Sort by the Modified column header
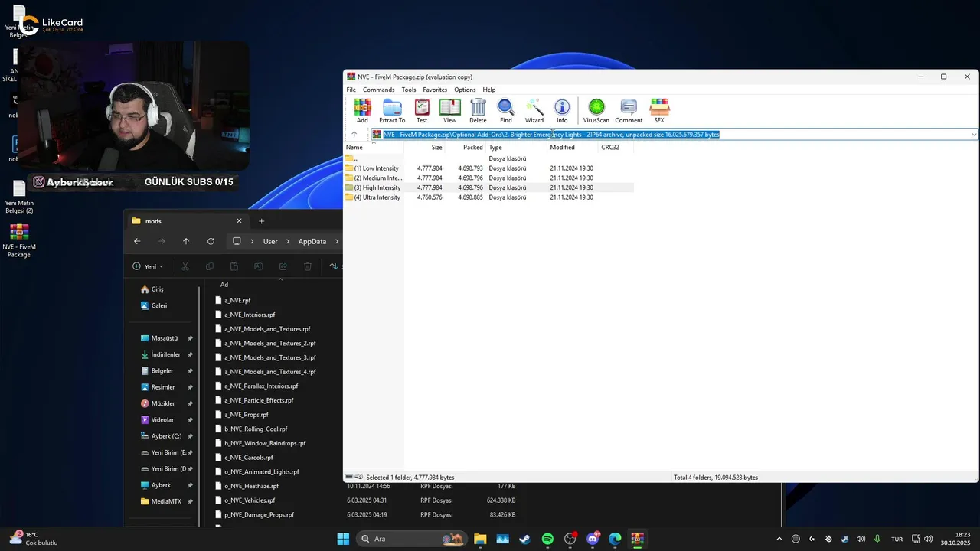The height and width of the screenshot is (551, 980). pos(573,147)
